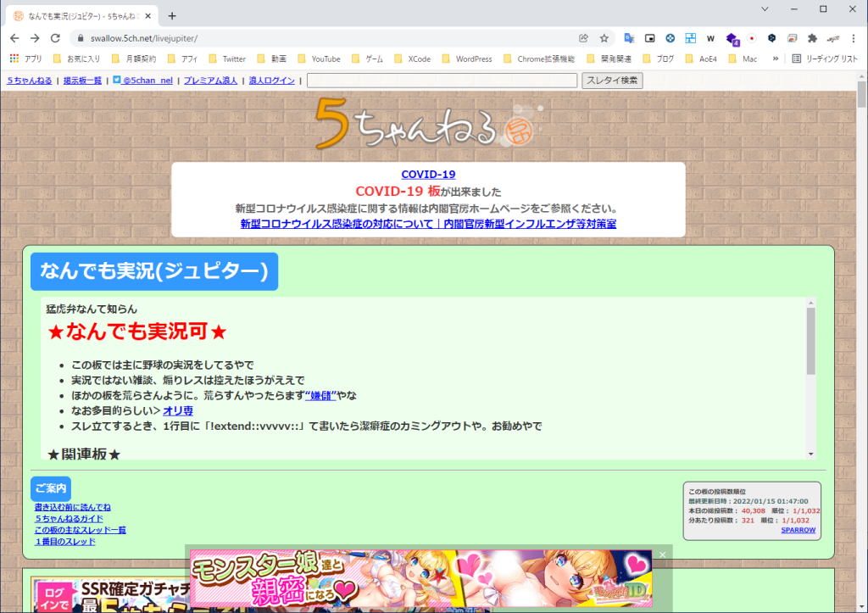This screenshot has width=868, height=613.
Task: Follow the 5ちゃんねる top navigation link
Action: tap(30, 81)
